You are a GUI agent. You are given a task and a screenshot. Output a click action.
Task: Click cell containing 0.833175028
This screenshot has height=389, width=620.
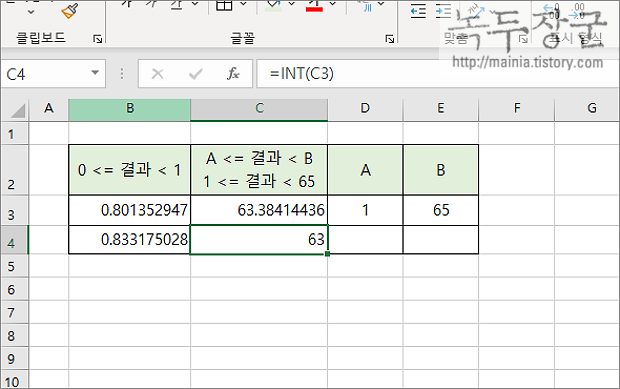[130, 240]
